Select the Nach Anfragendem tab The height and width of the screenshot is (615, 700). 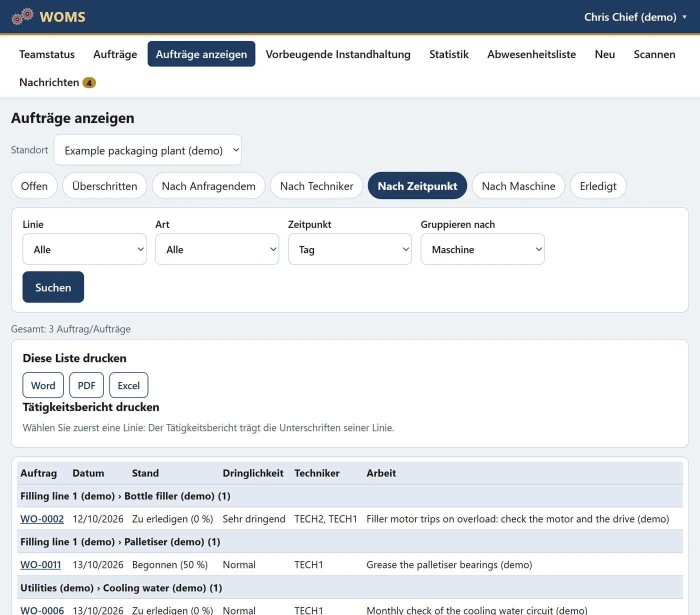point(208,186)
